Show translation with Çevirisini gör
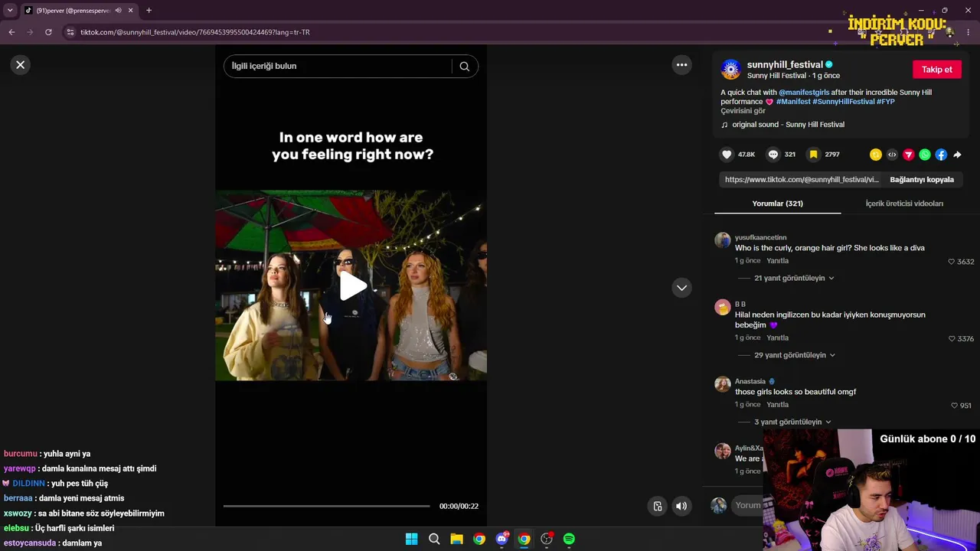This screenshot has height=551, width=980. (743, 111)
